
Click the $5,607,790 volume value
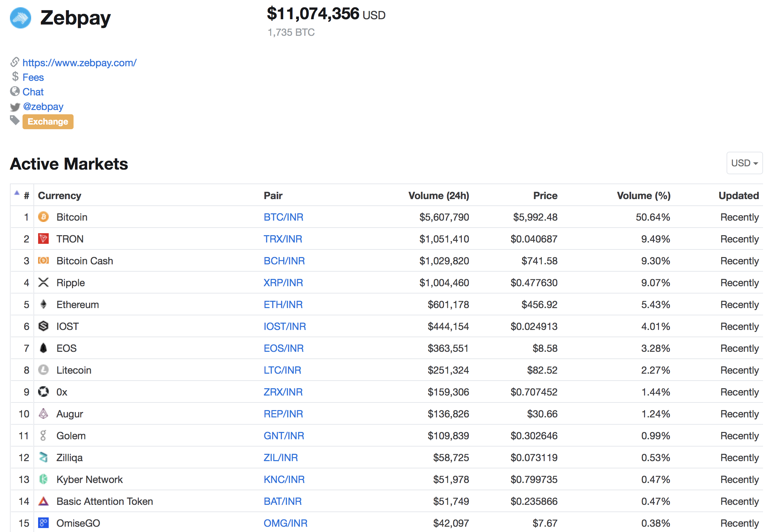(x=444, y=217)
